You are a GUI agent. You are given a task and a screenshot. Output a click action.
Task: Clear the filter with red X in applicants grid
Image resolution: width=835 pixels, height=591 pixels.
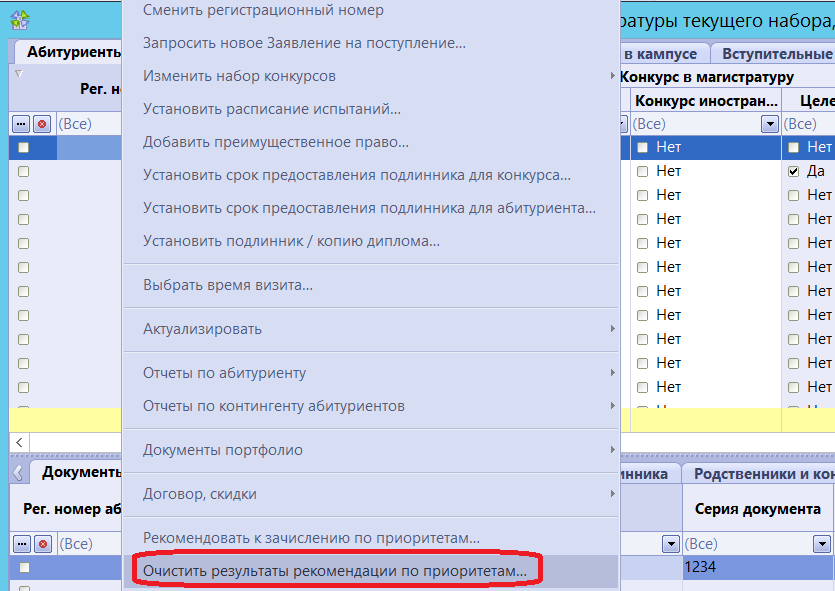[42, 124]
